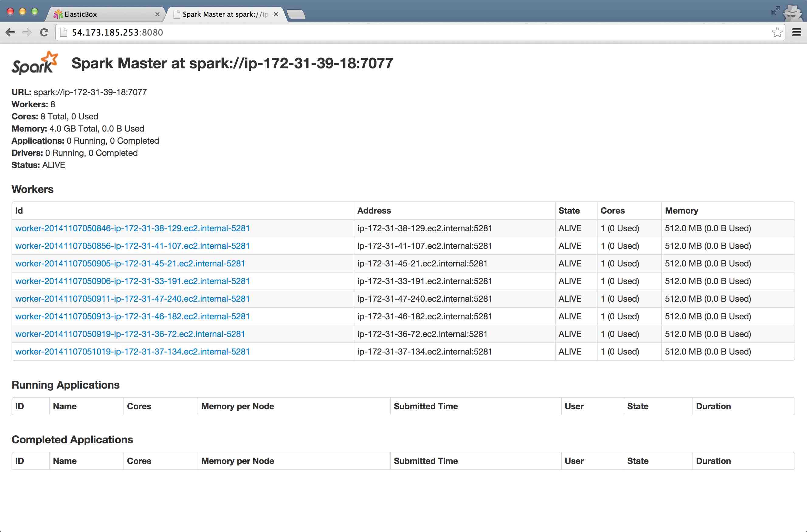The height and width of the screenshot is (532, 807).
Task: Click ALIVE state for worker ip-172-31-37-134
Action: 570,352
